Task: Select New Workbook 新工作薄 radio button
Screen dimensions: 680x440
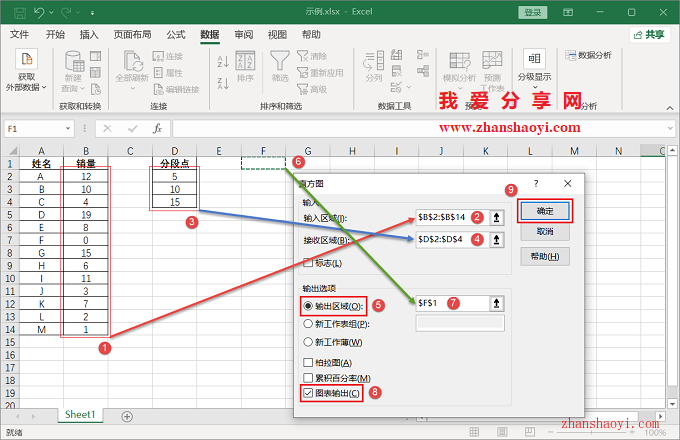Action: click(x=308, y=342)
